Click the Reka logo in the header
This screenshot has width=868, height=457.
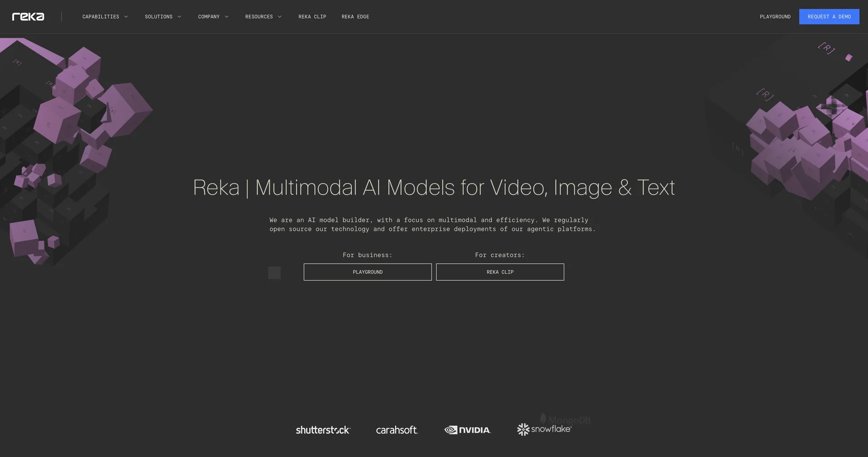click(x=28, y=17)
